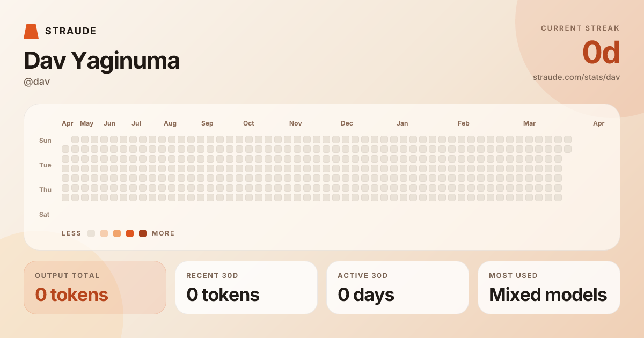Click the lightest legend swatch next to LESS
Viewport: 644px width, 338px height.
point(91,233)
